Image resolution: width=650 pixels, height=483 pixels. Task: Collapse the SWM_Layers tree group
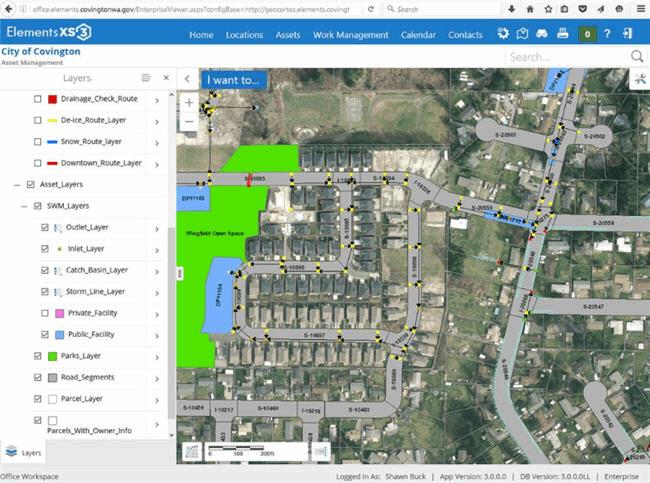click(x=24, y=206)
